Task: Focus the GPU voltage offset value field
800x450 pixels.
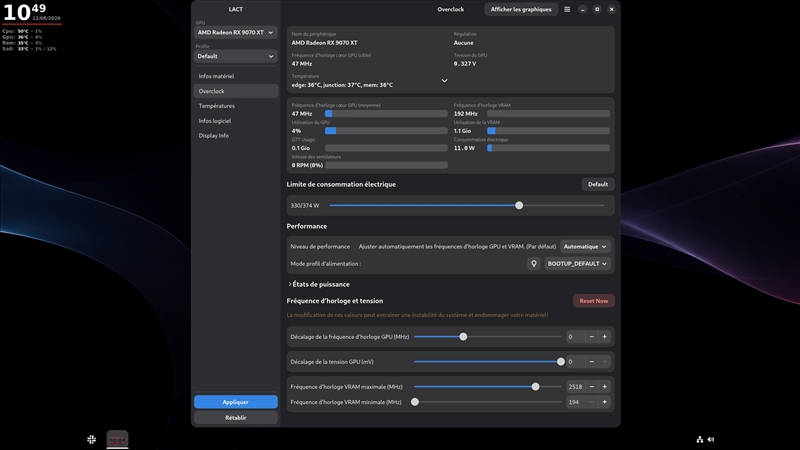Action: click(576, 362)
